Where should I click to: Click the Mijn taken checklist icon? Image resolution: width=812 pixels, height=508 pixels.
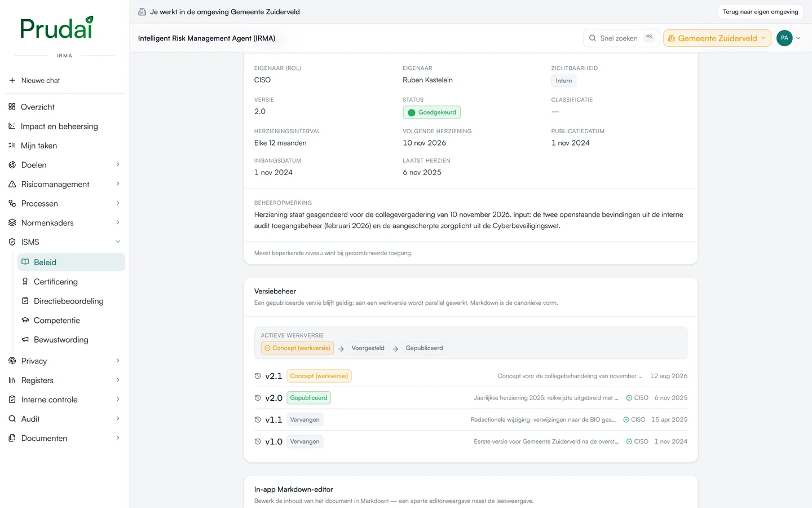[x=12, y=145]
